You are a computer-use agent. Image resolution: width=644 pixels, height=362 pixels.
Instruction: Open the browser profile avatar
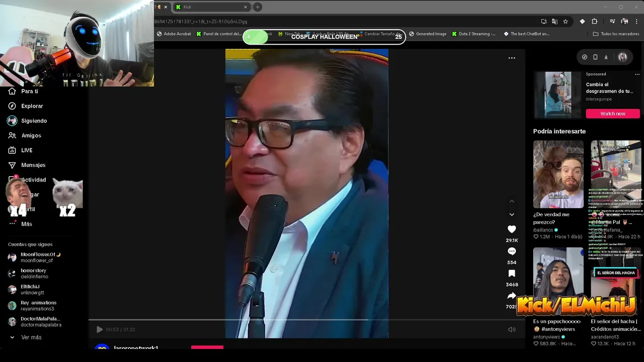(x=624, y=22)
